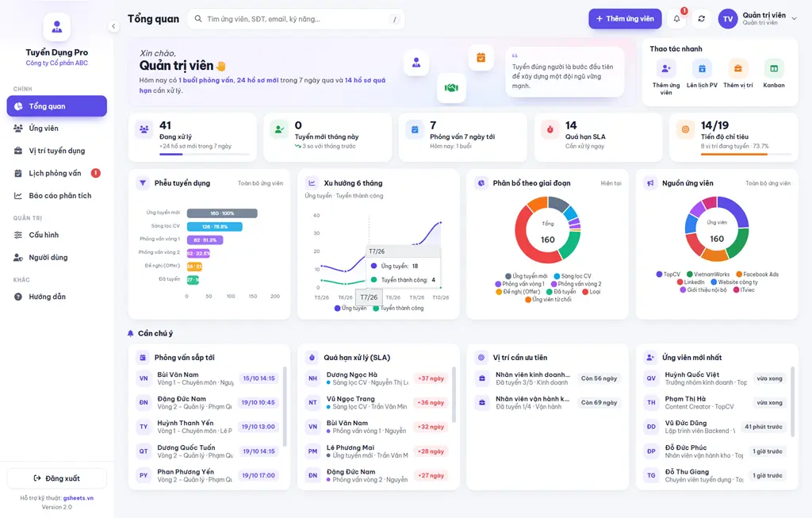Open Ứng viên in the sidebar
The image size is (812, 518).
click(x=57, y=129)
